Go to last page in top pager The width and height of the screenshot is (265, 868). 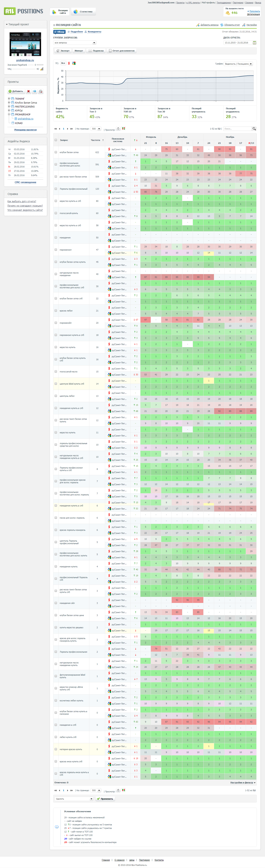coord(71,129)
